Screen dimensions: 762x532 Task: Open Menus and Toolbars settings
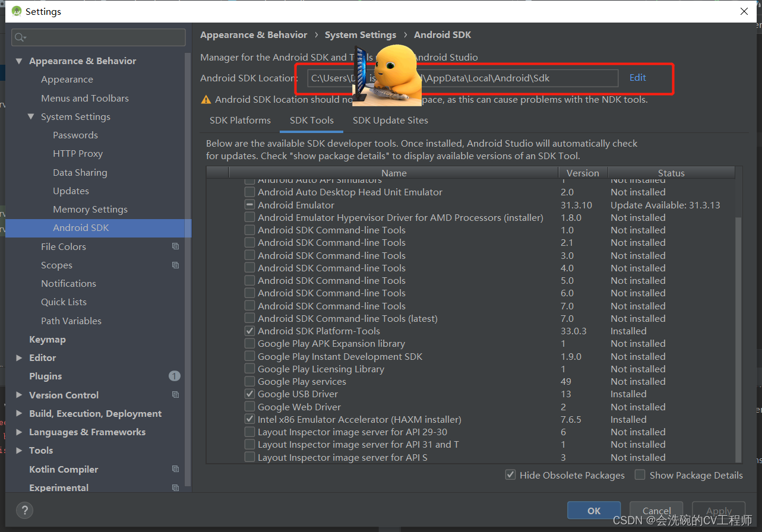click(85, 98)
